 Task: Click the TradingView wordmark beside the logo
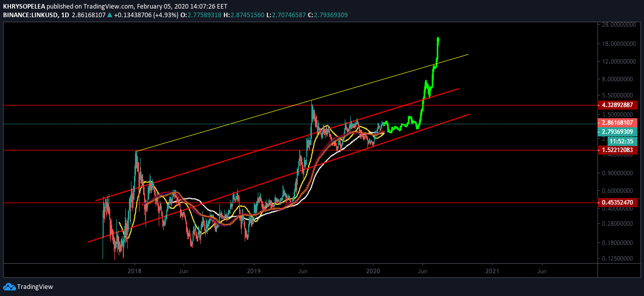(x=35, y=286)
